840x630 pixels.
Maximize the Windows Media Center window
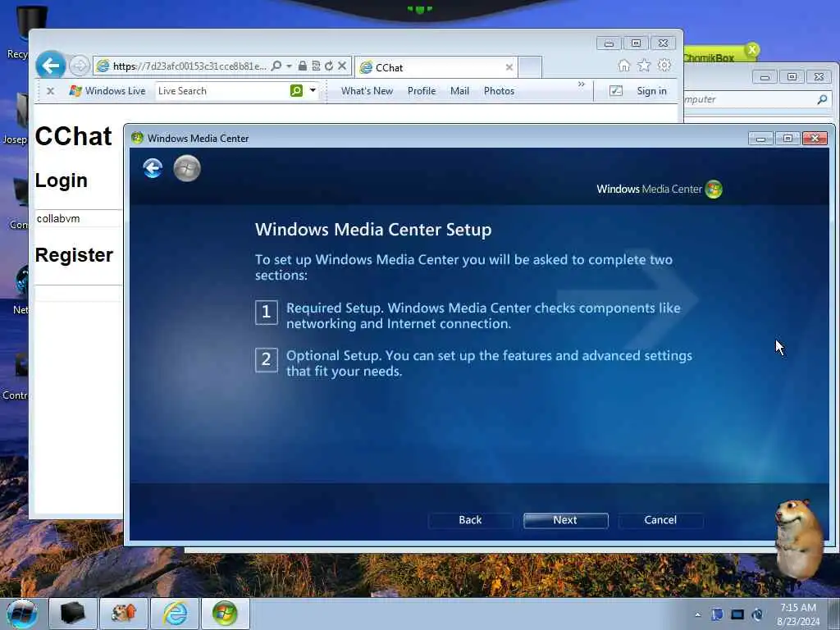click(x=787, y=139)
